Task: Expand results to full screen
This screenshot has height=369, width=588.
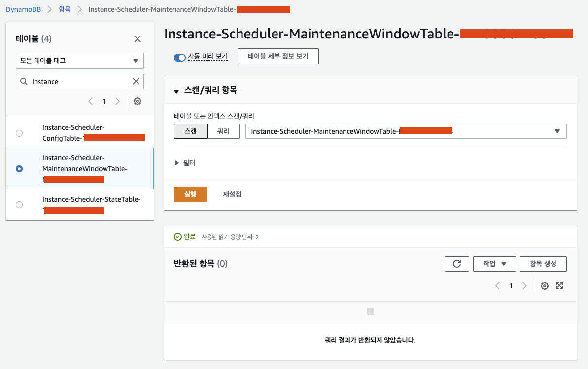Action: click(x=559, y=285)
